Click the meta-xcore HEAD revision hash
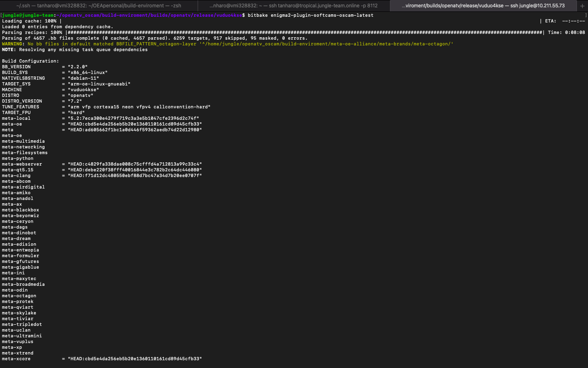This screenshot has width=588, height=368. (135, 359)
